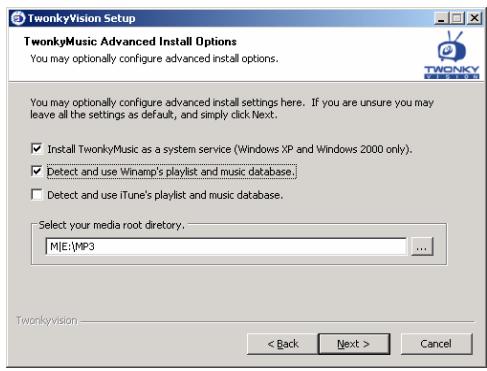
Task: Toggle Install TwonkyMusic as system service checkbox
Action: (37, 148)
